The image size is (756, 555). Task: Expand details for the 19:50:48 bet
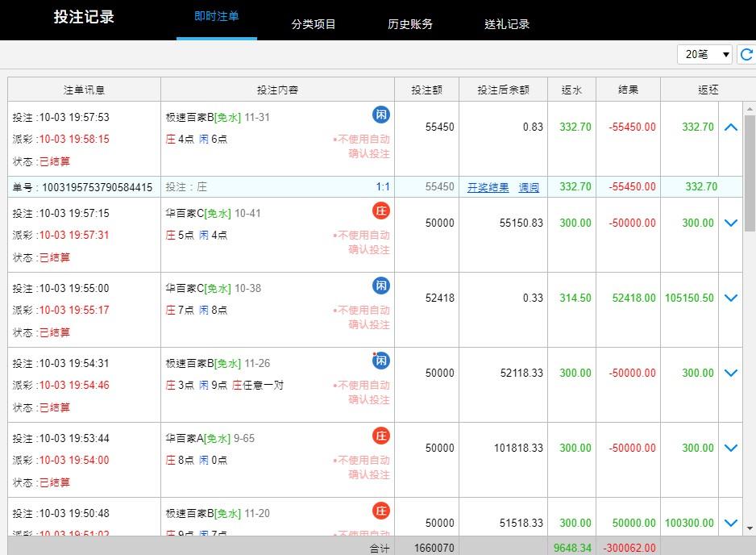point(730,524)
